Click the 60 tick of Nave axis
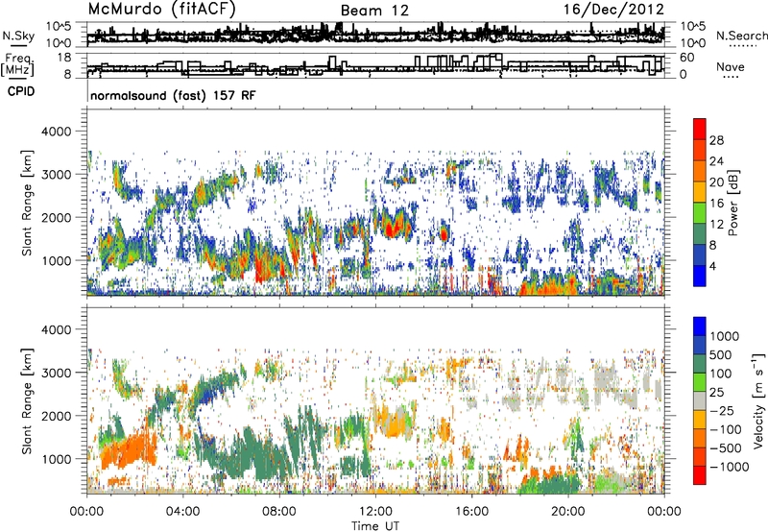The width and height of the screenshot is (768, 532). click(686, 58)
